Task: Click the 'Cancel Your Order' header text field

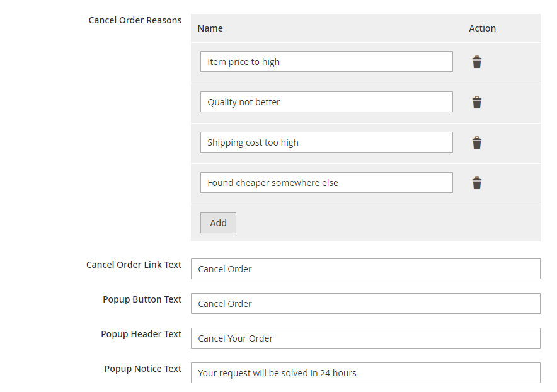Action: (365, 338)
